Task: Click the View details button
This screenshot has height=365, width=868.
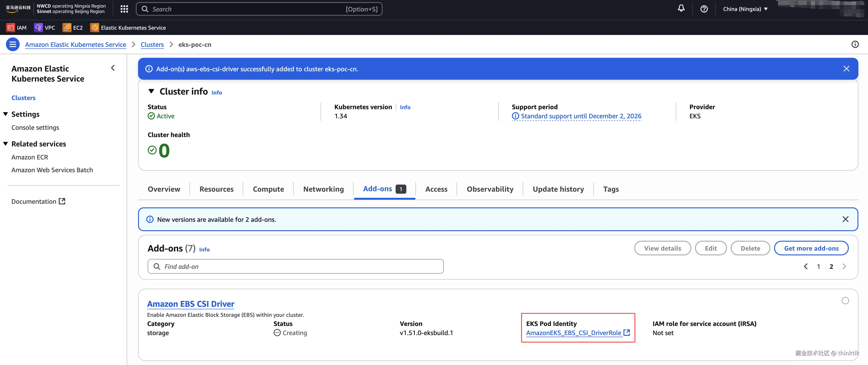Action: pyautogui.click(x=663, y=248)
